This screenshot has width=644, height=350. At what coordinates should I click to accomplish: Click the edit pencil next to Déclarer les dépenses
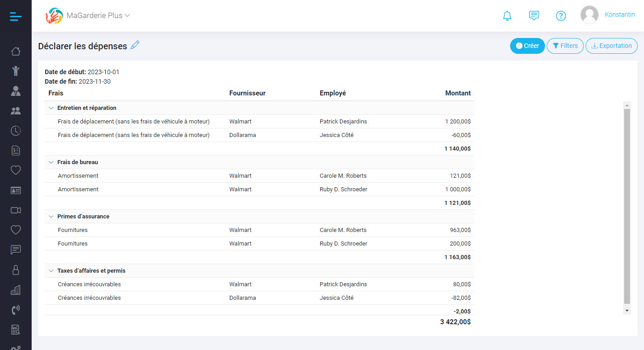point(135,45)
